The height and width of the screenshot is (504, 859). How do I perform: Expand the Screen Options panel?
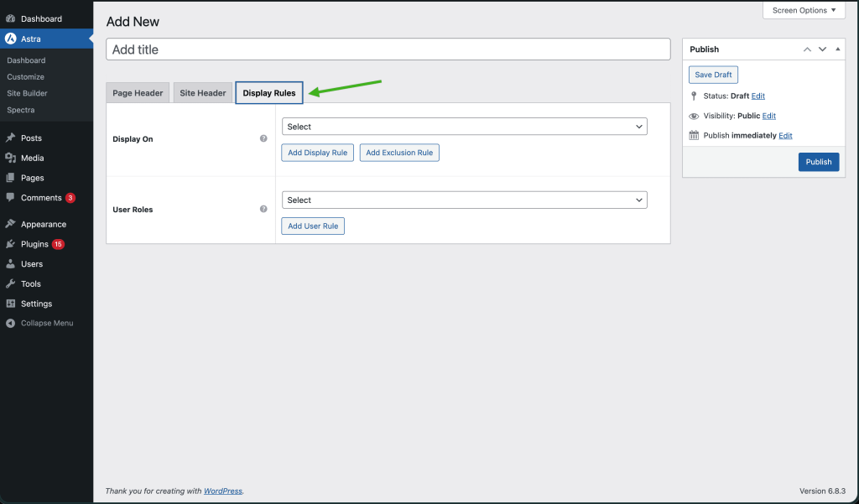point(804,11)
